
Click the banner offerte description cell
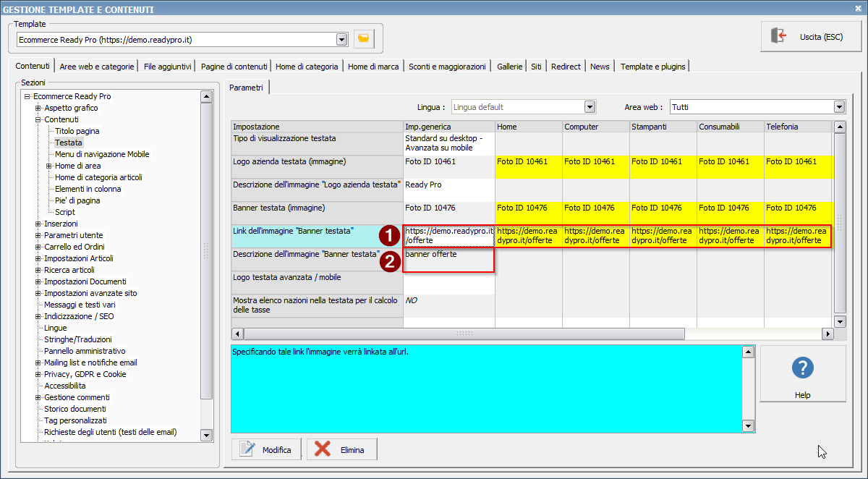pos(448,260)
